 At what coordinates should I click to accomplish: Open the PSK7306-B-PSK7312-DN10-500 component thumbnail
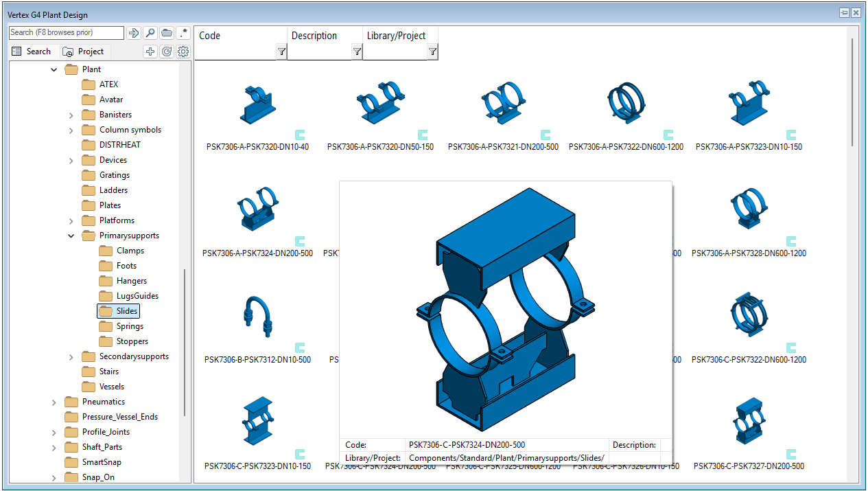[x=257, y=316]
